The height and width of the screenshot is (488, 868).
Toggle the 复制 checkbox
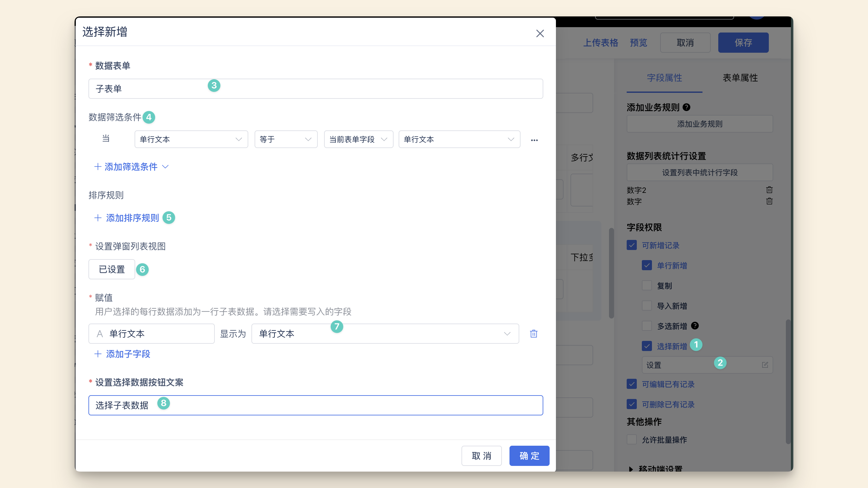(647, 286)
